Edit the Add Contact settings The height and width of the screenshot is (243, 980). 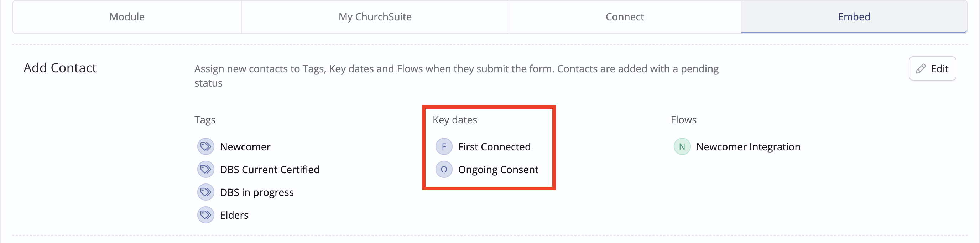tap(932, 68)
